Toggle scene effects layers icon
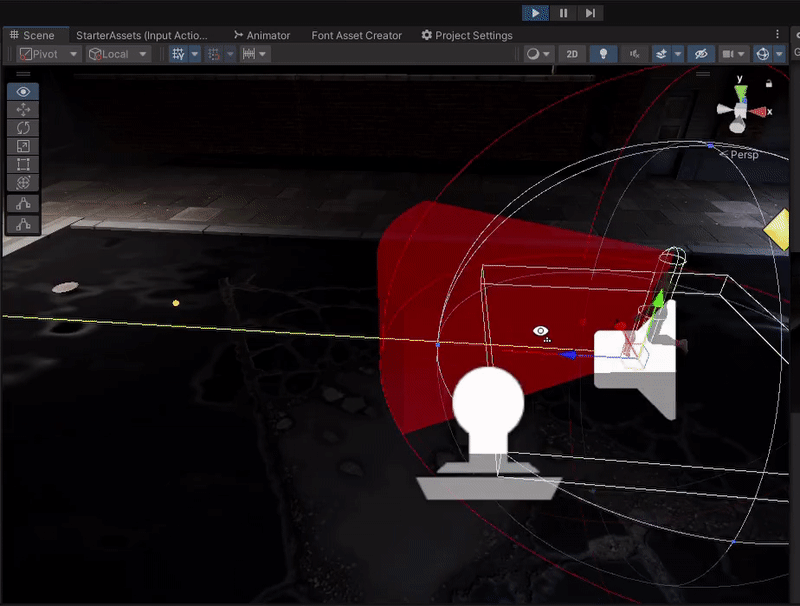 [x=661, y=54]
